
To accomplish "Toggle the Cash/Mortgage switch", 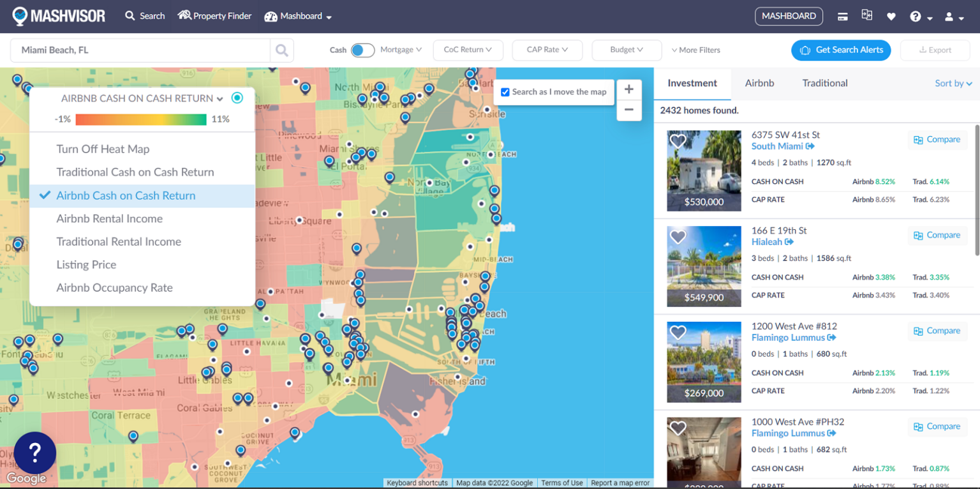I will tap(362, 50).
